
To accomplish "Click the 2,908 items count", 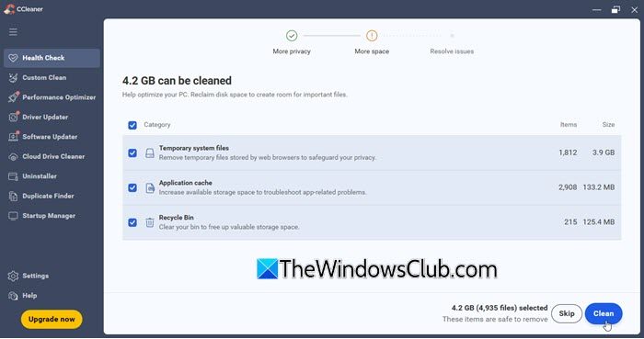I will pyautogui.click(x=568, y=187).
